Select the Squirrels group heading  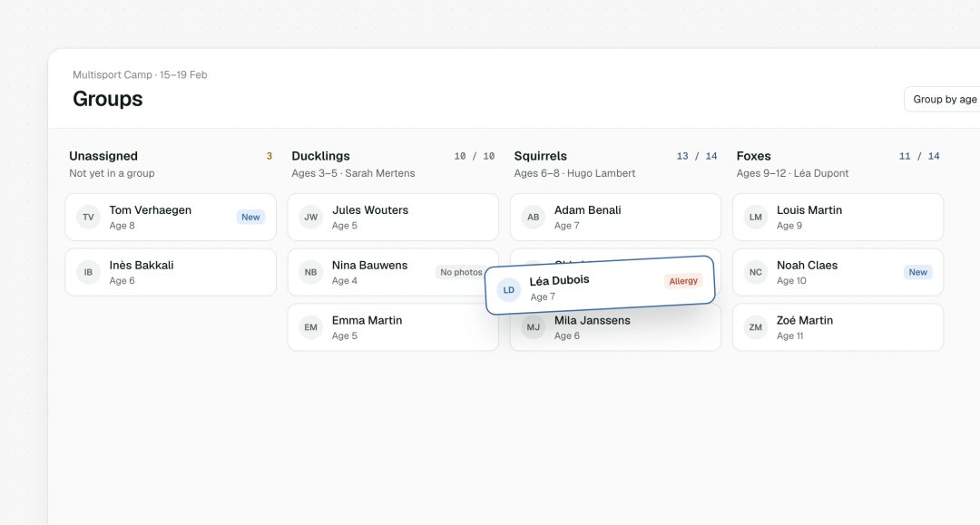(541, 156)
